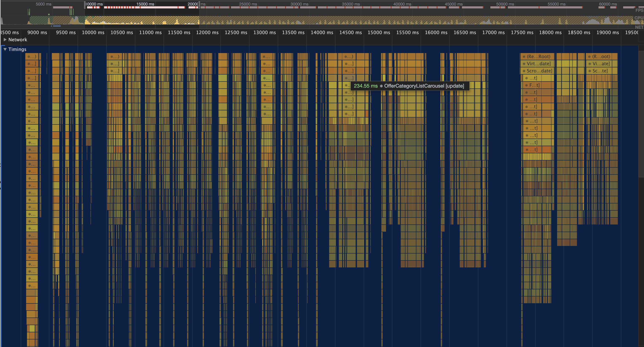Select the Timings track label
This screenshot has width=644, height=347.
(17, 49)
